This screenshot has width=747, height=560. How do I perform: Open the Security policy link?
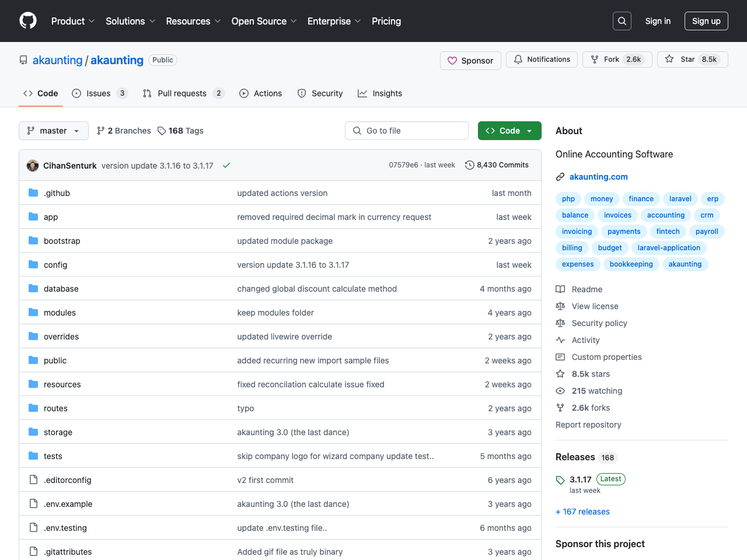(599, 323)
